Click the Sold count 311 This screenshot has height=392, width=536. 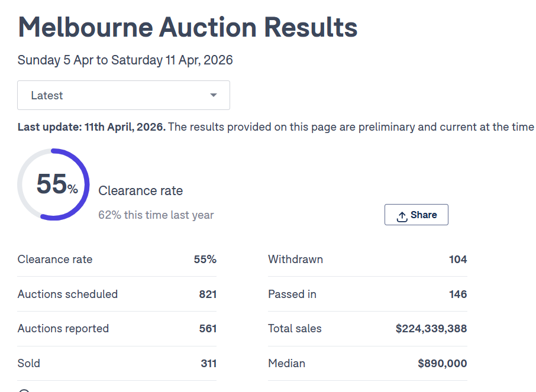pos(208,363)
